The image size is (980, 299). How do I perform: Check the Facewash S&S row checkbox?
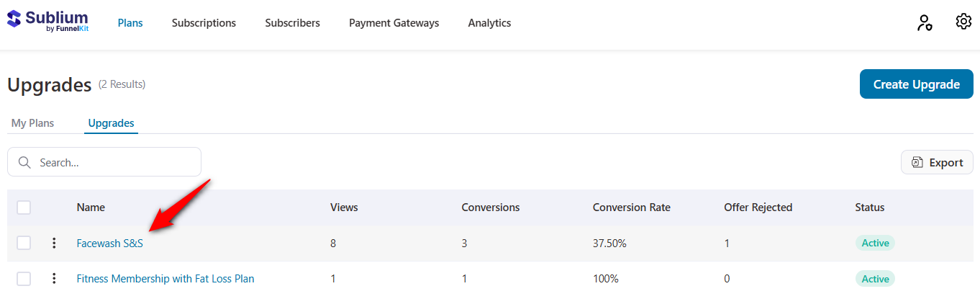click(x=24, y=244)
